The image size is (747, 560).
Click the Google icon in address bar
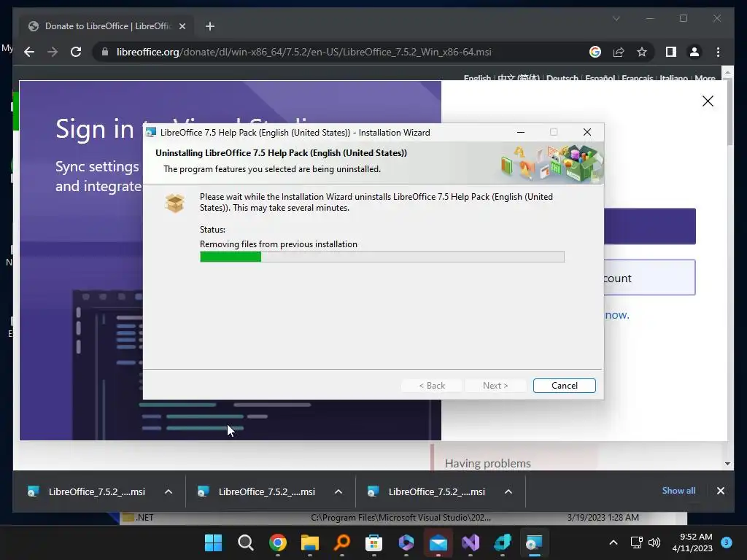coord(595,52)
